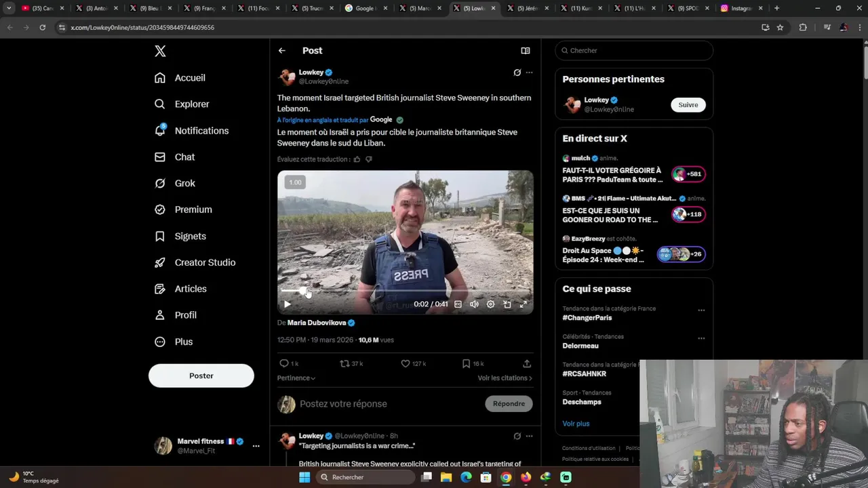Click the Répondre button
This screenshot has width=868, height=488.
pos(509,404)
